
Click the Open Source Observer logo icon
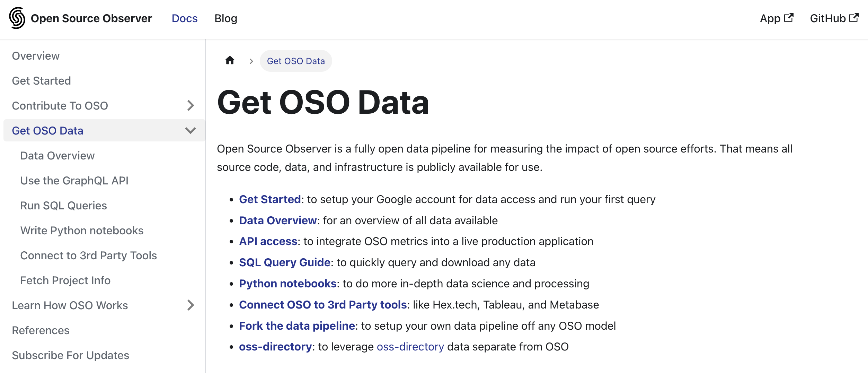point(17,18)
